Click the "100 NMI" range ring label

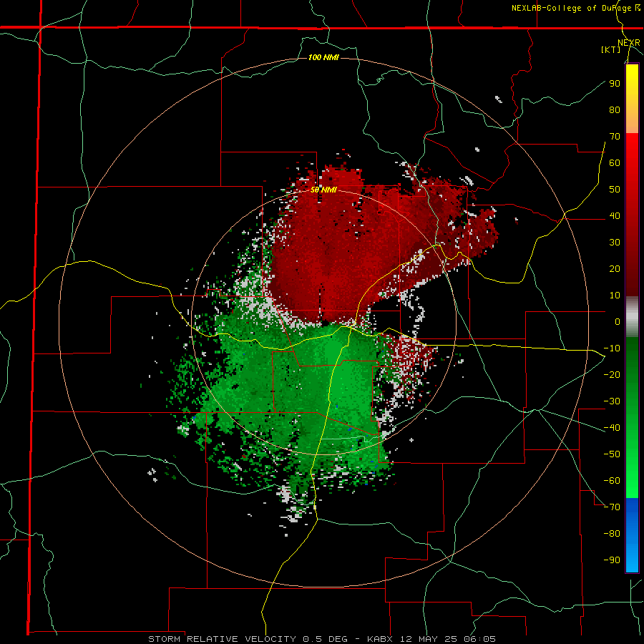coord(323,57)
